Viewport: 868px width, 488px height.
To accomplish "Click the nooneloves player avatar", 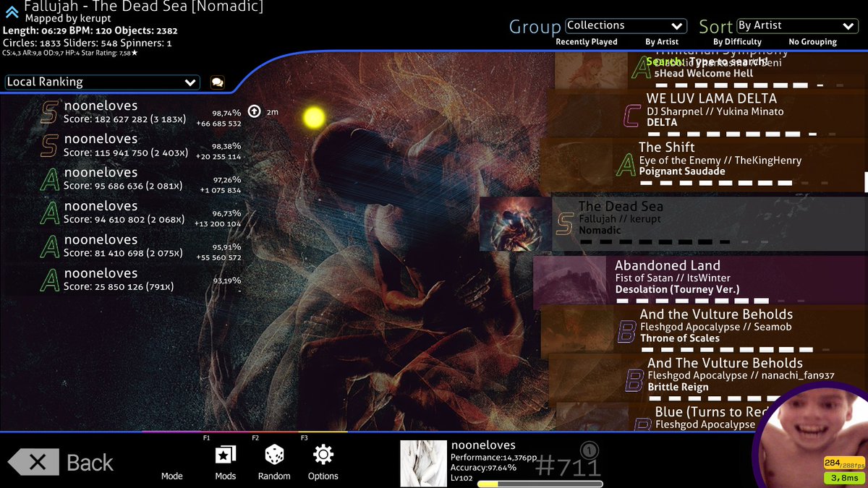I will pyautogui.click(x=423, y=463).
